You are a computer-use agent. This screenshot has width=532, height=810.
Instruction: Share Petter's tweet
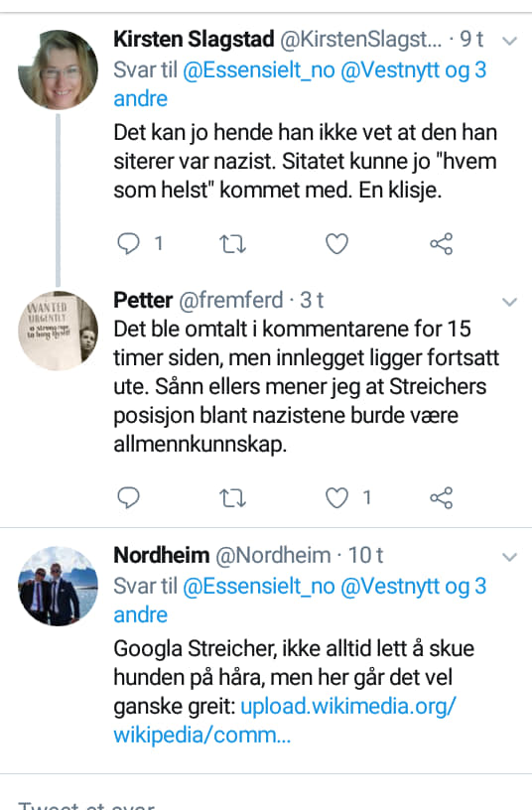441,498
